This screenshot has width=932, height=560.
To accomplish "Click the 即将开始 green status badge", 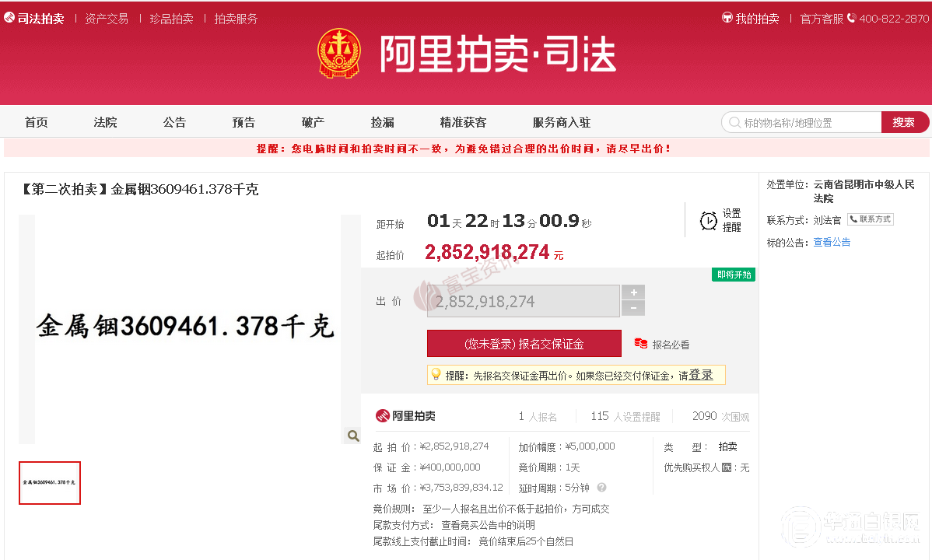I will 734,275.
